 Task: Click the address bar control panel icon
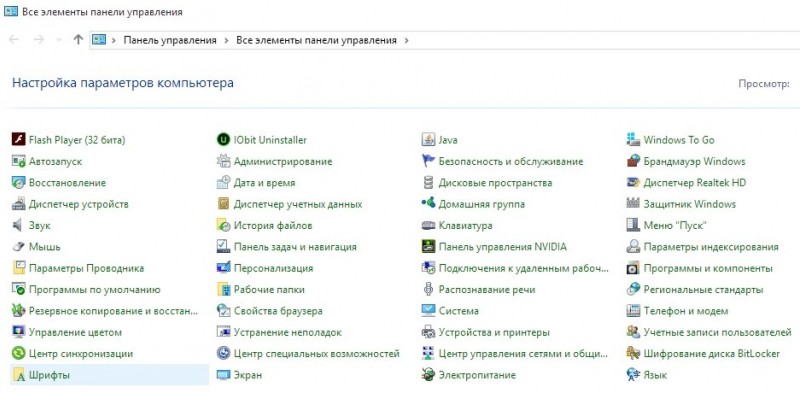[99, 40]
